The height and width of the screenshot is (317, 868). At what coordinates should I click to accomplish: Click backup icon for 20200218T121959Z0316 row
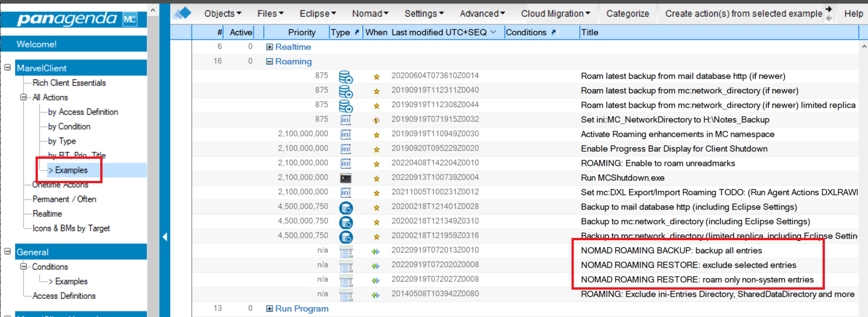pyautogui.click(x=346, y=236)
